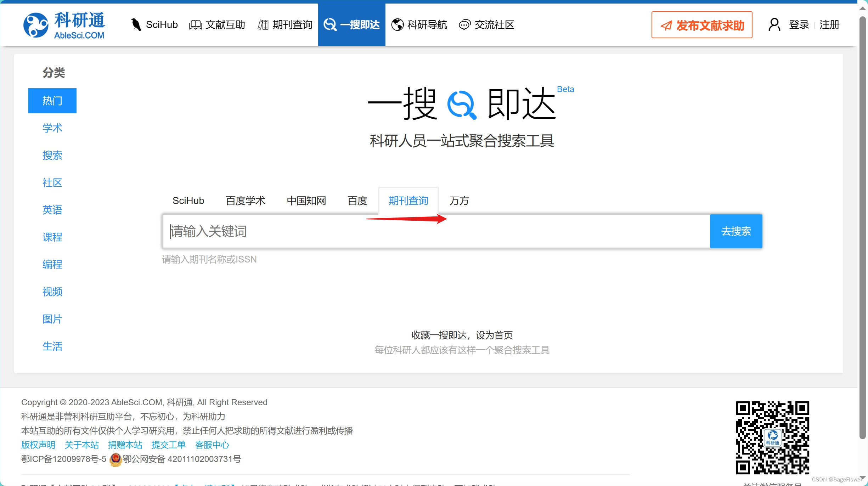Open the 捐赠本站 footer link
The image size is (868, 486).
(x=125, y=445)
